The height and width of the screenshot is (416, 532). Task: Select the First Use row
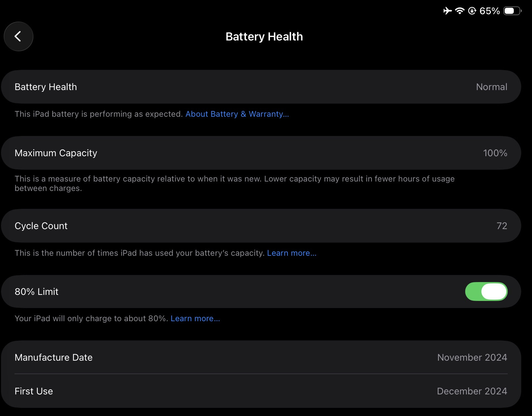point(261,391)
